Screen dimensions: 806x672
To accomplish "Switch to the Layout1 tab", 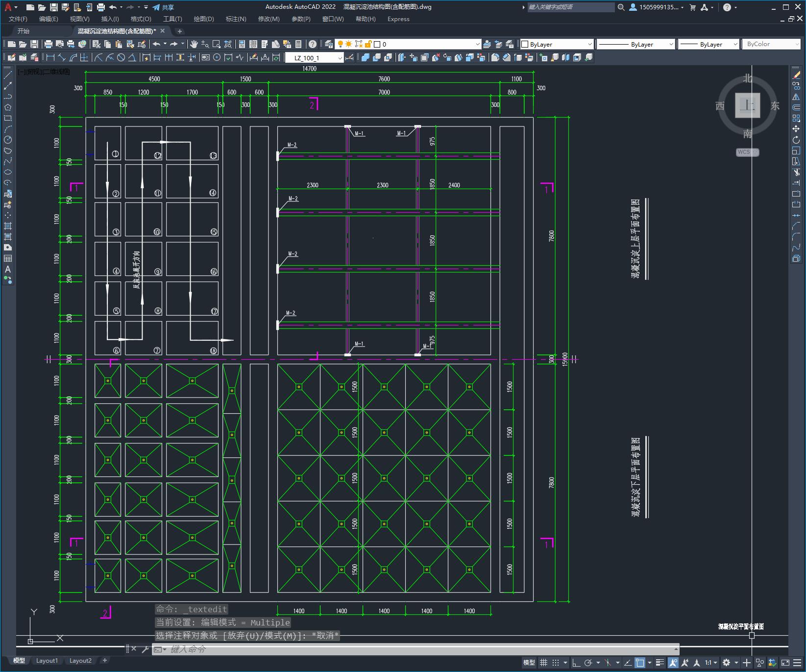I will [x=47, y=661].
